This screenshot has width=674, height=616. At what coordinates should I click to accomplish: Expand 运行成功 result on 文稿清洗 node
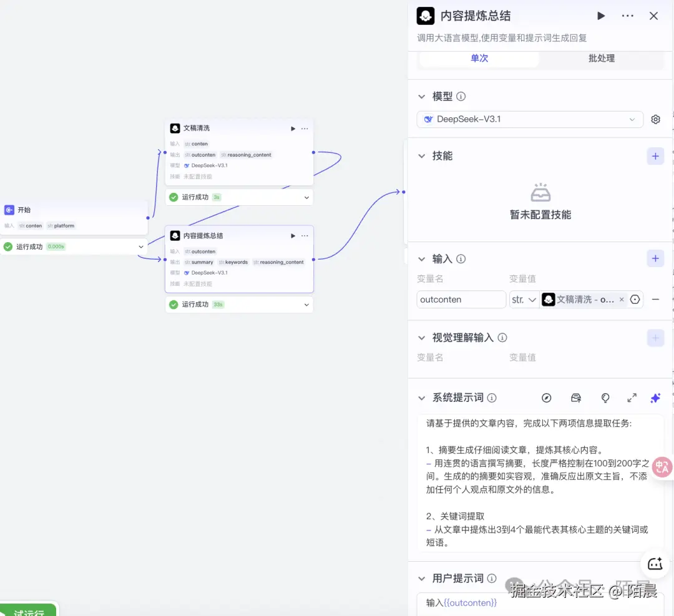(305, 197)
